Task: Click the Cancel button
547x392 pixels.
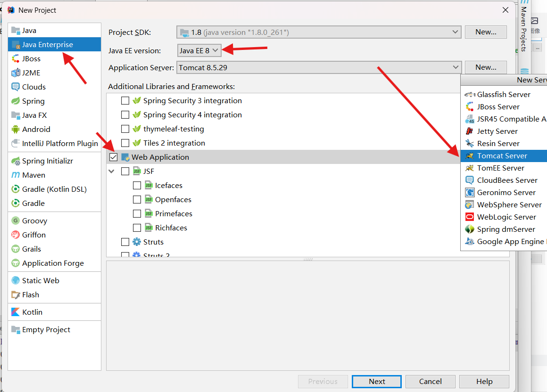Action: (430, 382)
